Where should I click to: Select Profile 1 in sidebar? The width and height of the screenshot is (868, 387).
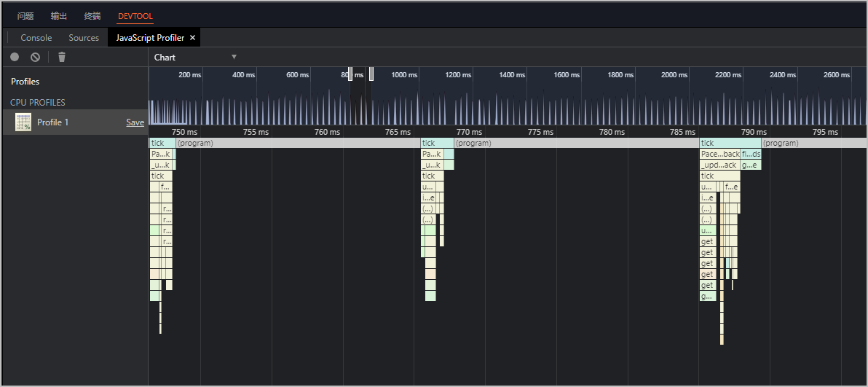(74, 122)
